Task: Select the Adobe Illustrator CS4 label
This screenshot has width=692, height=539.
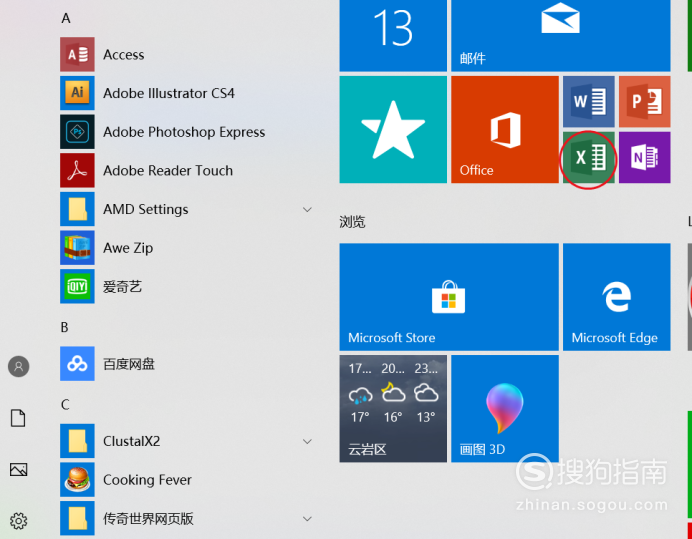Action: tap(169, 93)
